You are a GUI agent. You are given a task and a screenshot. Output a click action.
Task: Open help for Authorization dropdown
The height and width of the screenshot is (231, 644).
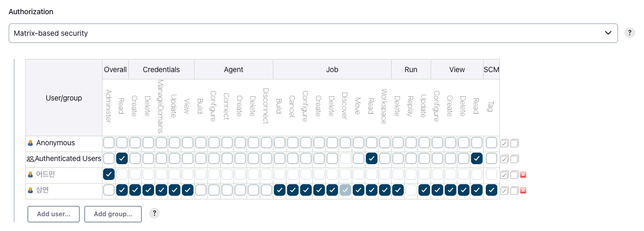(629, 33)
